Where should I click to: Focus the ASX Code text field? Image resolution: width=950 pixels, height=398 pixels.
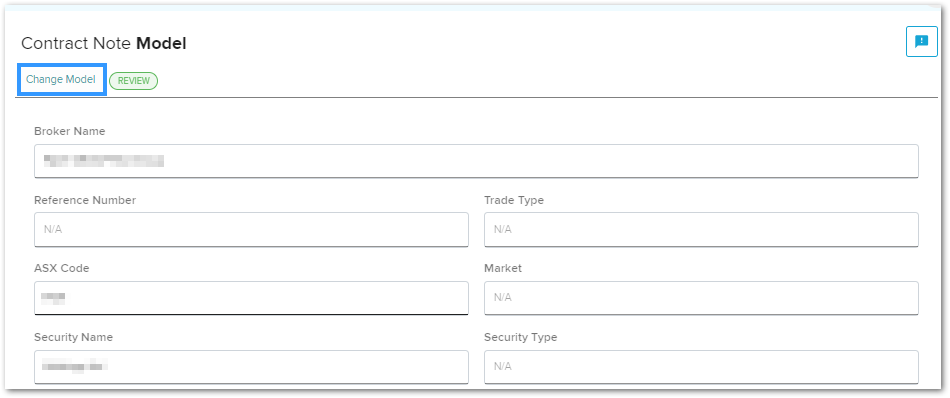251,297
